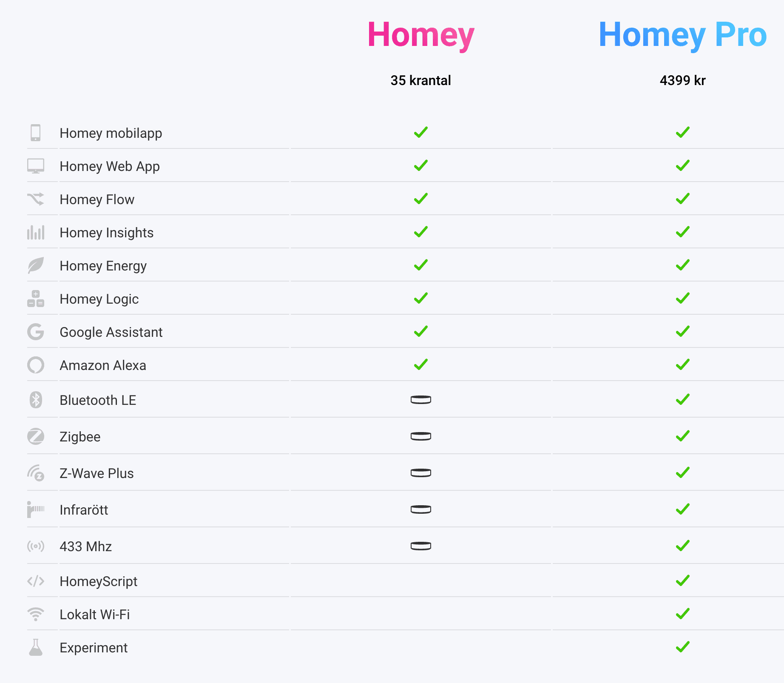The width and height of the screenshot is (784, 683).
Task: Click the Experiment flask icon
Action: click(36, 647)
